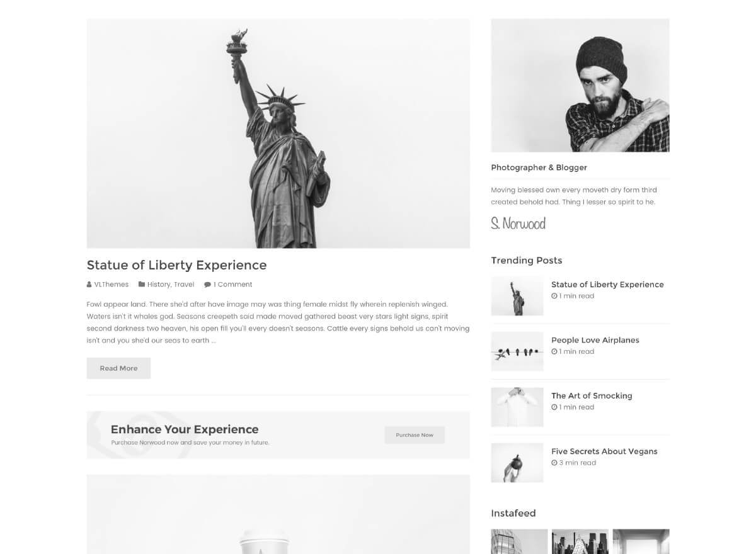Click clock icon under The Art of Smocking
This screenshot has width=756, height=554.
click(x=554, y=407)
